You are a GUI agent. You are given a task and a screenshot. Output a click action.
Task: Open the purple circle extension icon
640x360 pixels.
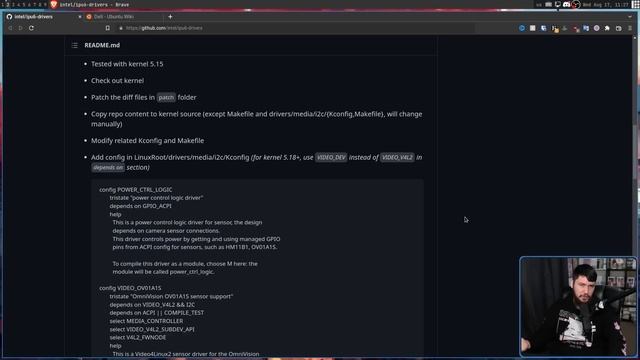coord(597,28)
